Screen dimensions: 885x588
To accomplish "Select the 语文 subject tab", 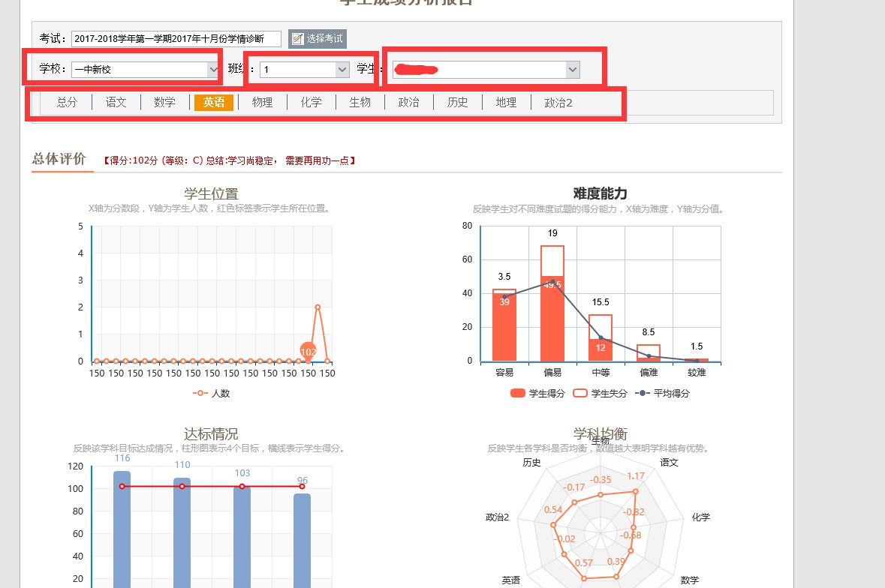I will (x=116, y=103).
